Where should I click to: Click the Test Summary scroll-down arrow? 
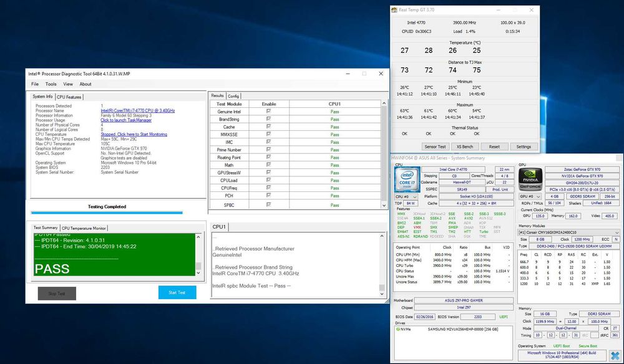pyautogui.click(x=198, y=273)
